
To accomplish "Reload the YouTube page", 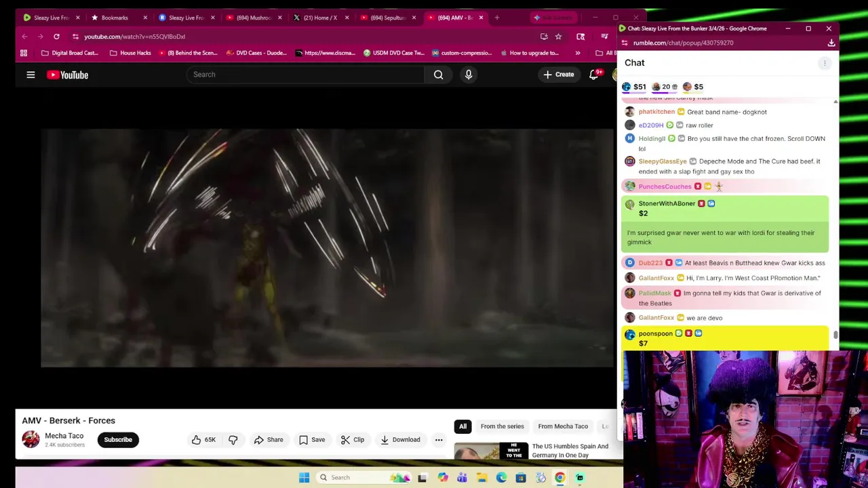I will [x=56, y=37].
